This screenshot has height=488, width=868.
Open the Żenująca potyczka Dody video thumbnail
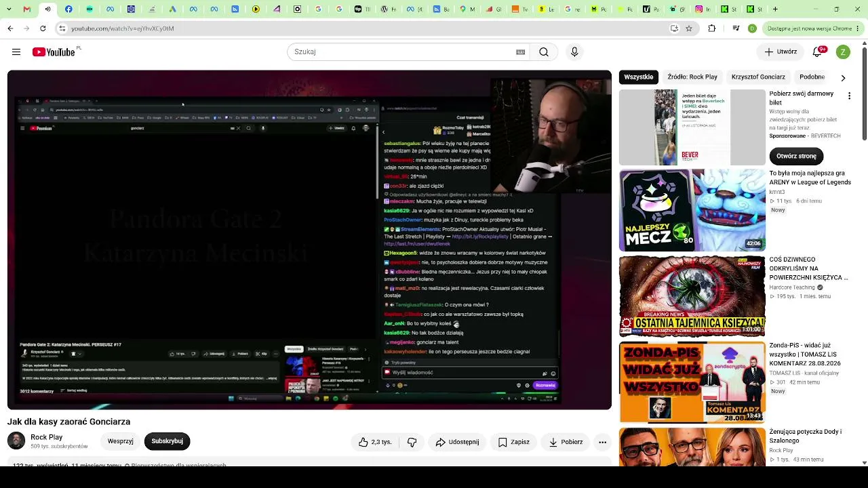click(692, 447)
